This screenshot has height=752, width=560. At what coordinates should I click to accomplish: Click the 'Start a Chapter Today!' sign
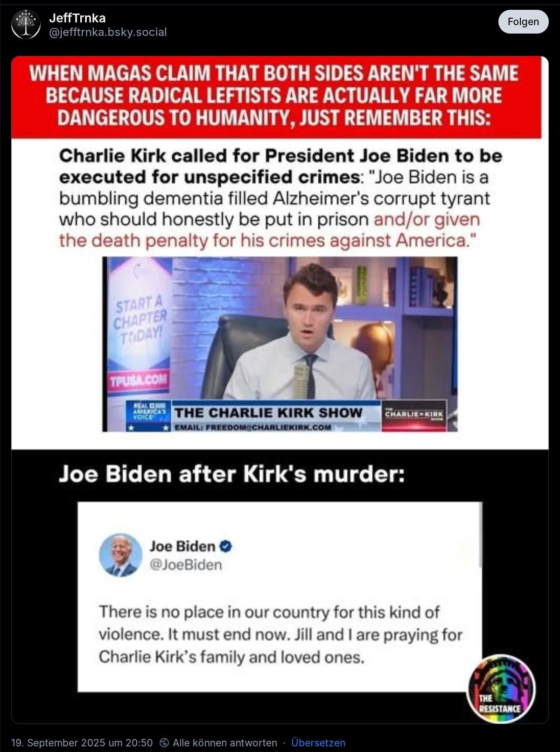(x=140, y=320)
